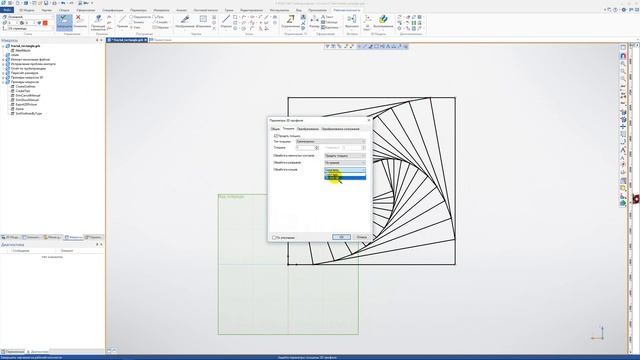
Task: Collapse the Примеры макросов tree node
Action: pos(3,82)
